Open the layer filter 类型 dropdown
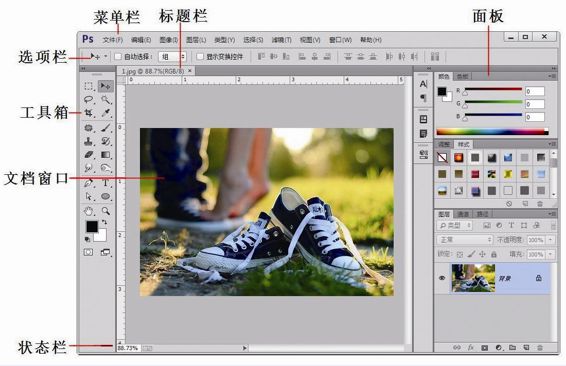566x366 pixels. (455, 226)
